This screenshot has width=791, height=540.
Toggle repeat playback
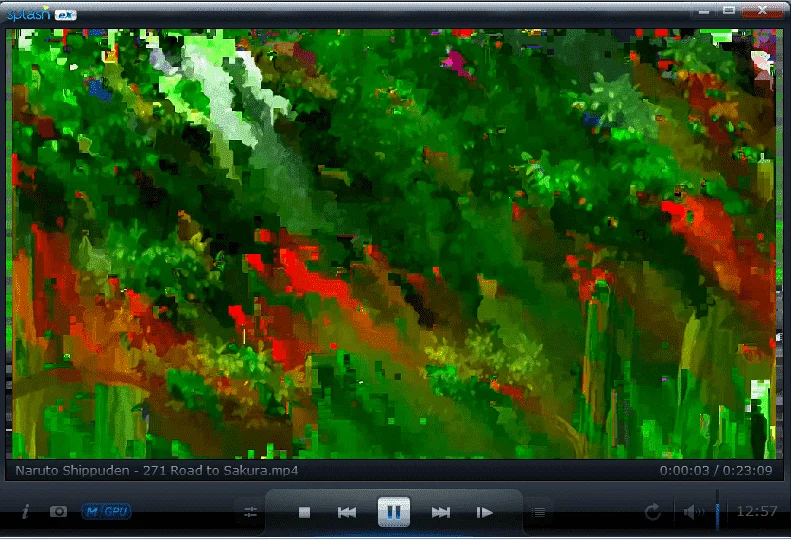pos(653,512)
